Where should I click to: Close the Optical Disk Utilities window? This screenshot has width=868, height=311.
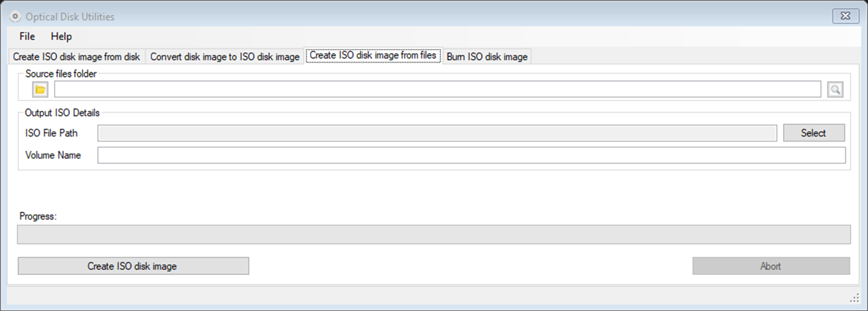point(845,16)
